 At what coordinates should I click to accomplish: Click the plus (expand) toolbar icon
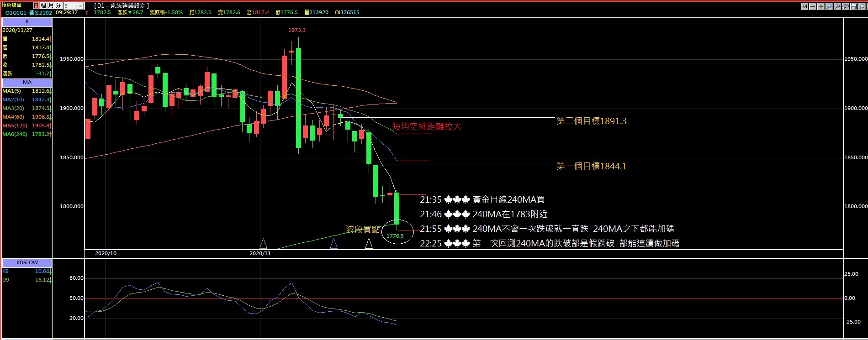821,6
